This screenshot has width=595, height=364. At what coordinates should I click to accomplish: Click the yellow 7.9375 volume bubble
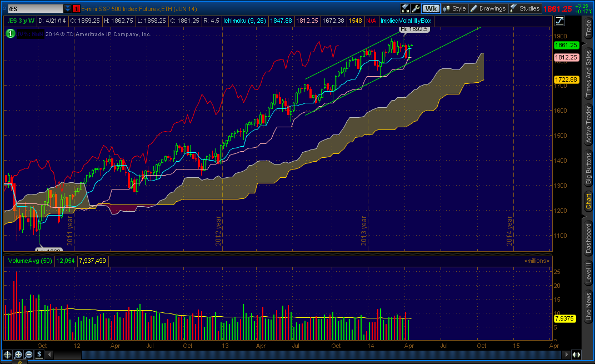pyautogui.click(x=564, y=318)
